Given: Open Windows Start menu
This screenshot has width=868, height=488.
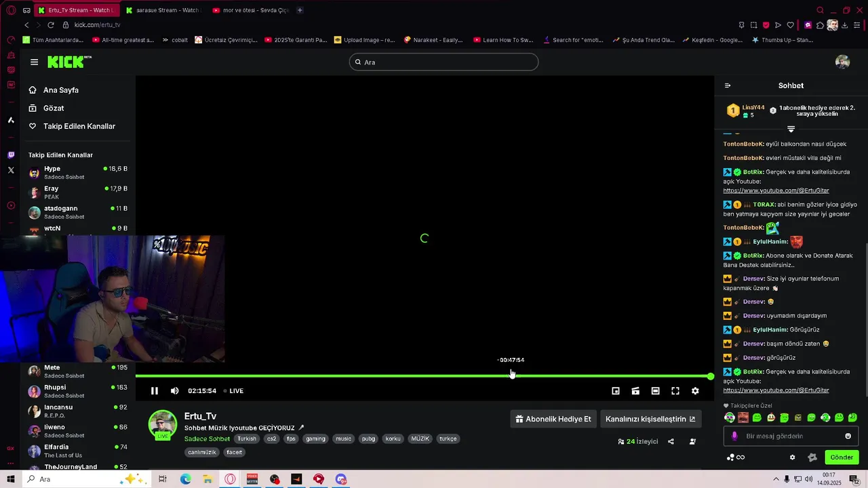Looking at the screenshot, I should click(x=11, y=479).
